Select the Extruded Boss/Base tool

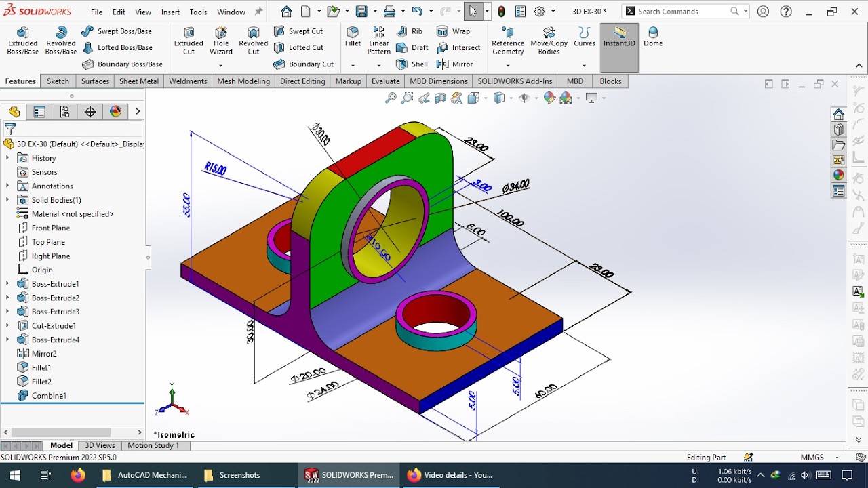tap(23, 41)
